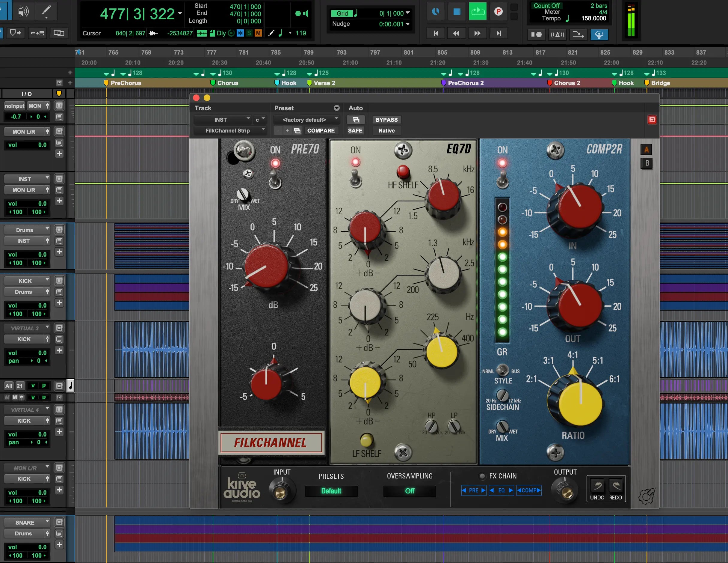Click the Undo arrow in FilkChannel

pyautogui.click(x=597, y=486)
